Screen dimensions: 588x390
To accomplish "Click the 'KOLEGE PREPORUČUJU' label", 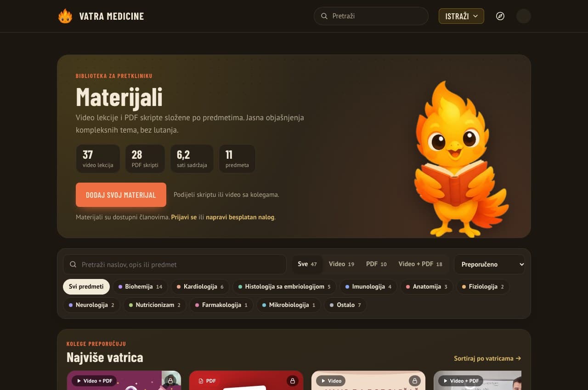I will coord(96,344).
